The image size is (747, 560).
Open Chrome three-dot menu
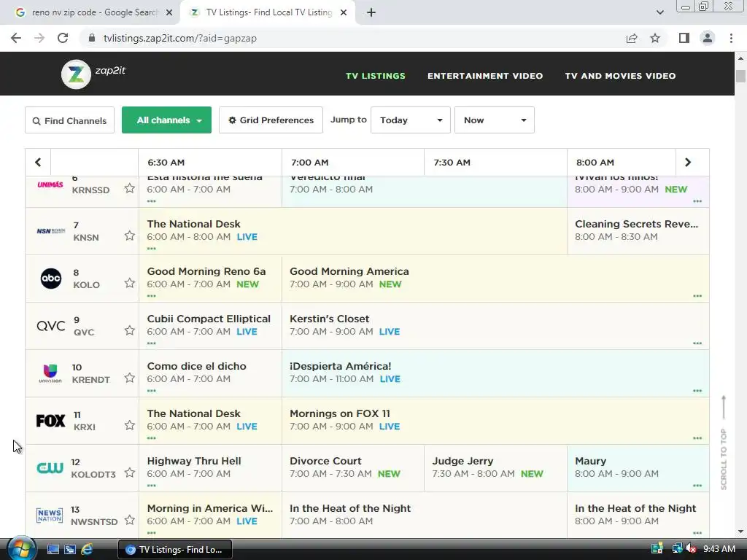click(x=731, y=38)
